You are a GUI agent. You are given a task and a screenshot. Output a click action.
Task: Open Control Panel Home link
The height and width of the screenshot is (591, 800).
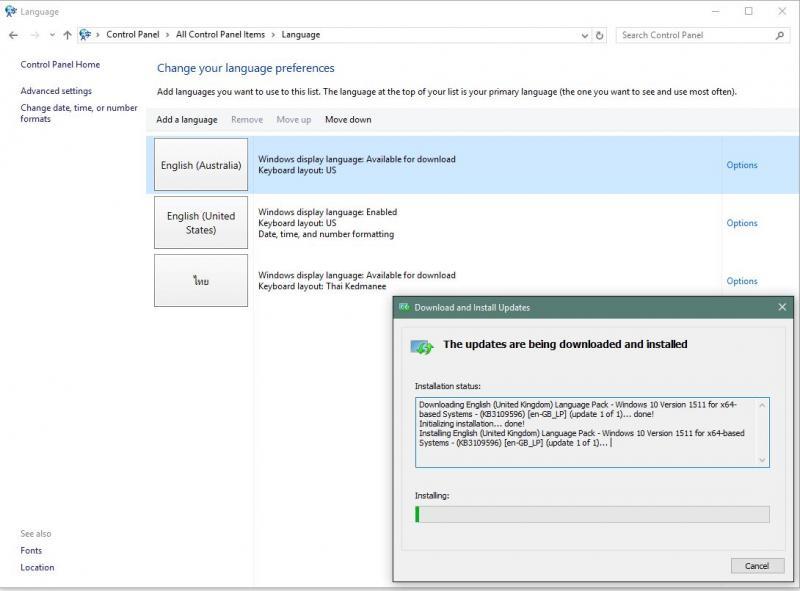pos(60,64)
